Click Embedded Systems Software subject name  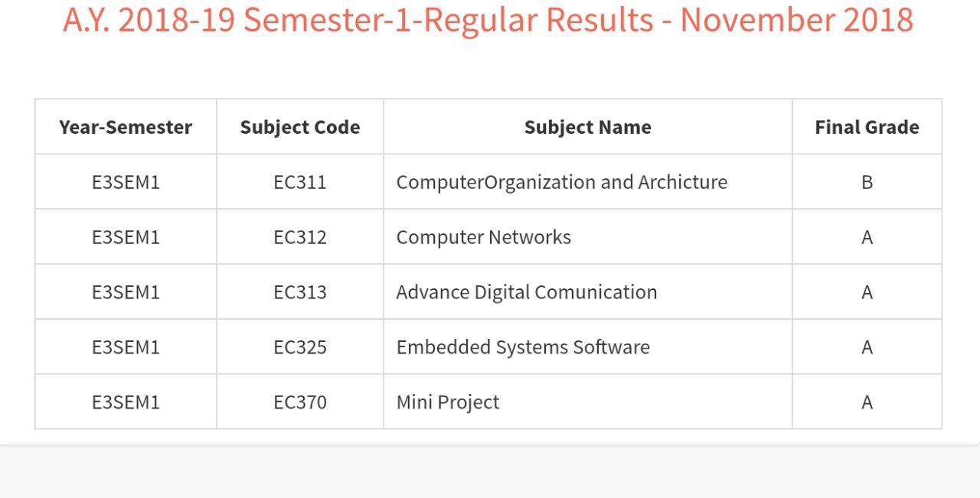pos(522,347)
